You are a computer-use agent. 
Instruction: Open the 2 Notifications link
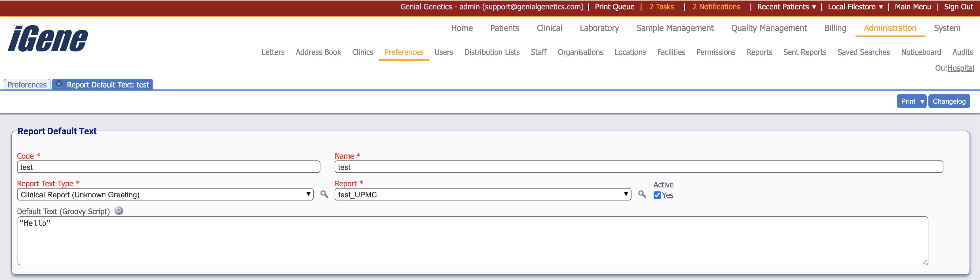pyautogui.click(x=716, y=7)
